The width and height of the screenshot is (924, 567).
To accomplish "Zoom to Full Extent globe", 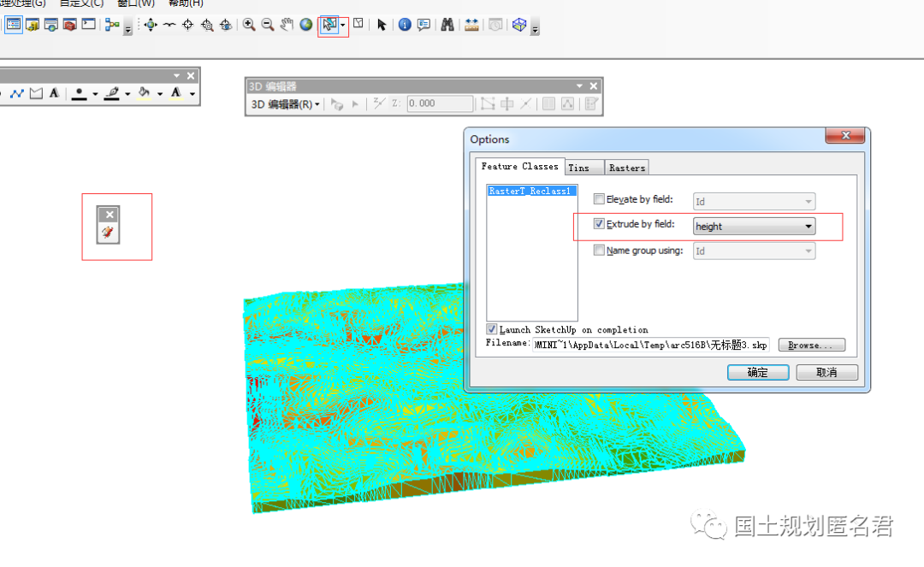I will coord(305,25).
